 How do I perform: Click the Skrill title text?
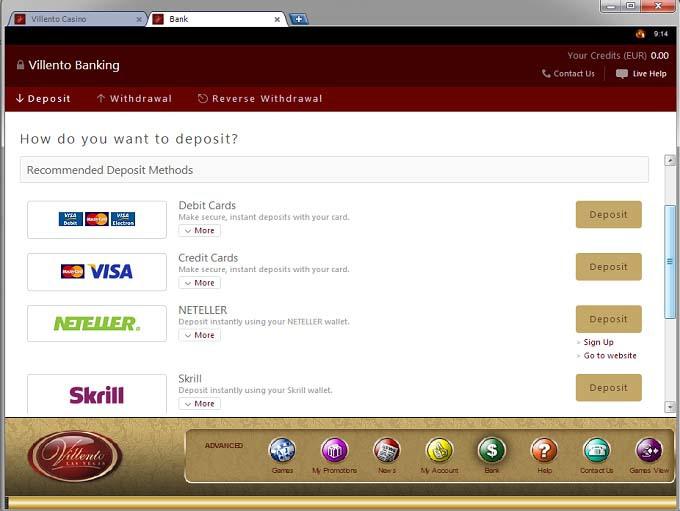click(190, 379)
